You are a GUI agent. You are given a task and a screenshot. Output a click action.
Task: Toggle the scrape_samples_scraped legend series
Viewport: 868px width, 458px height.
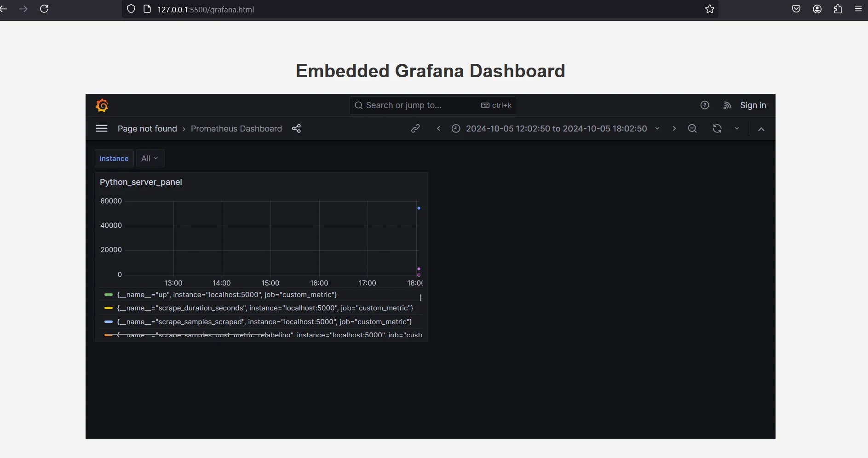click(264, 321)
